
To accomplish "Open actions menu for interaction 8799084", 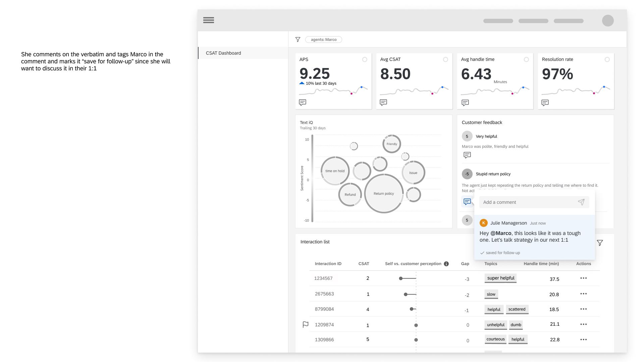I will 584,309.
